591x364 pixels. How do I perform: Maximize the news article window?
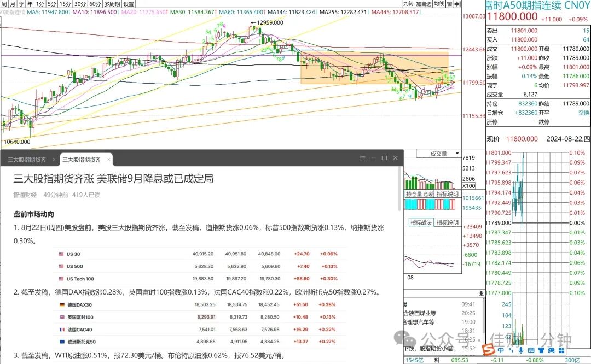tap(385, 158)
